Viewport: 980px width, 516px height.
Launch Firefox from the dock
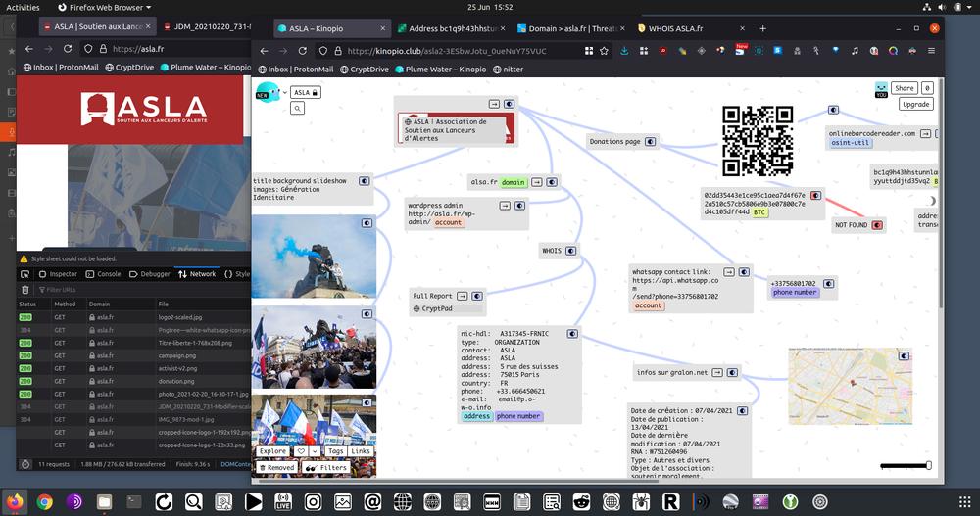tap(15, 501)
